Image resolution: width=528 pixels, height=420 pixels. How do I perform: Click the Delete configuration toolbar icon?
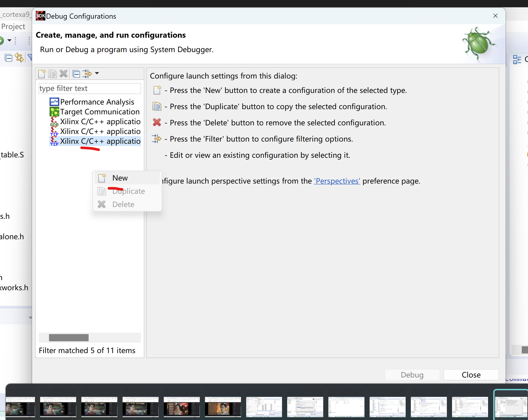(64, 74)
